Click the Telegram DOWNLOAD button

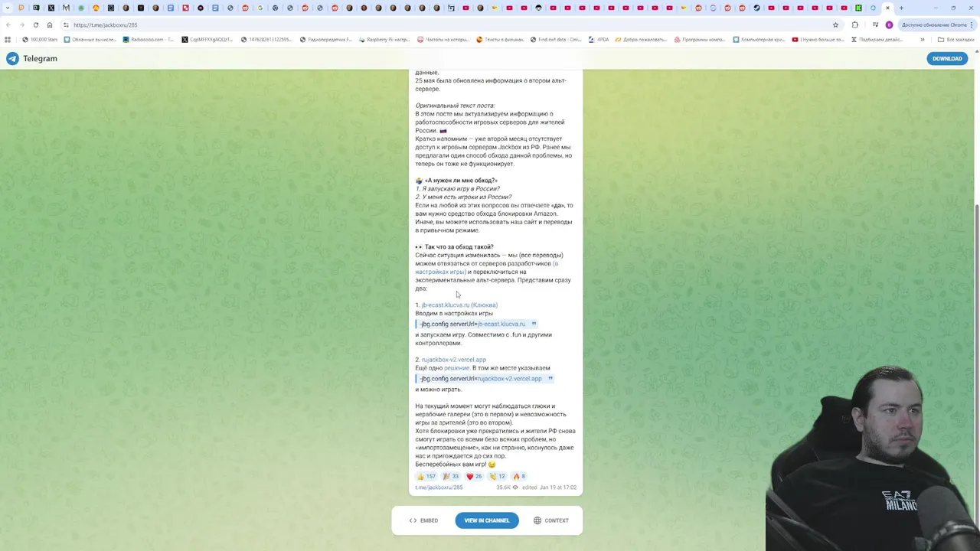tap(947, 58)
